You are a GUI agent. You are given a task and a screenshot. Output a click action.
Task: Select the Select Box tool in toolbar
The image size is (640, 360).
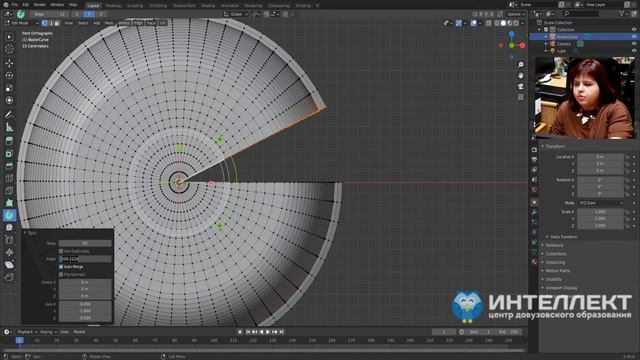point(9,37)
